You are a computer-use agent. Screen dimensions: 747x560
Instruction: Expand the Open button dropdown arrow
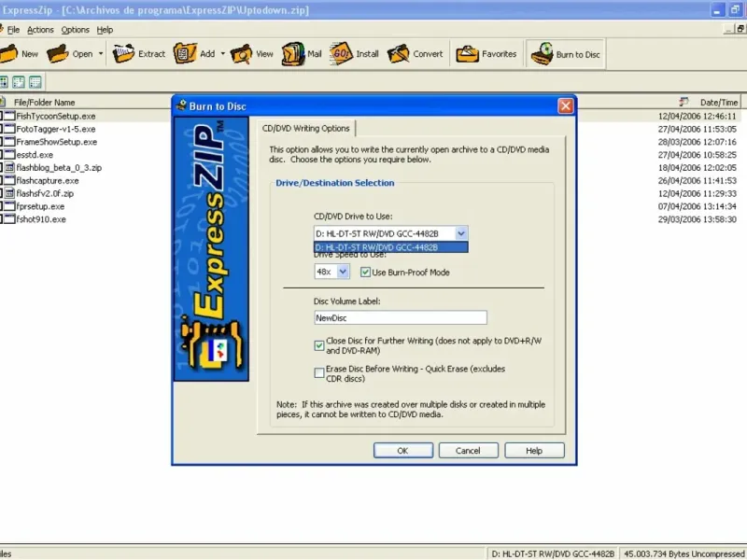[x=101, y=54]
